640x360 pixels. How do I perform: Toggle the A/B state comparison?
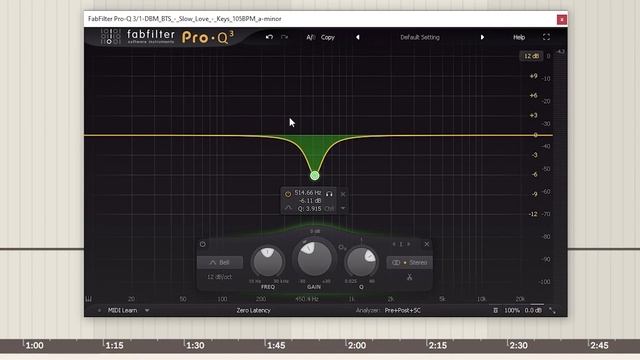pos(310,37)
